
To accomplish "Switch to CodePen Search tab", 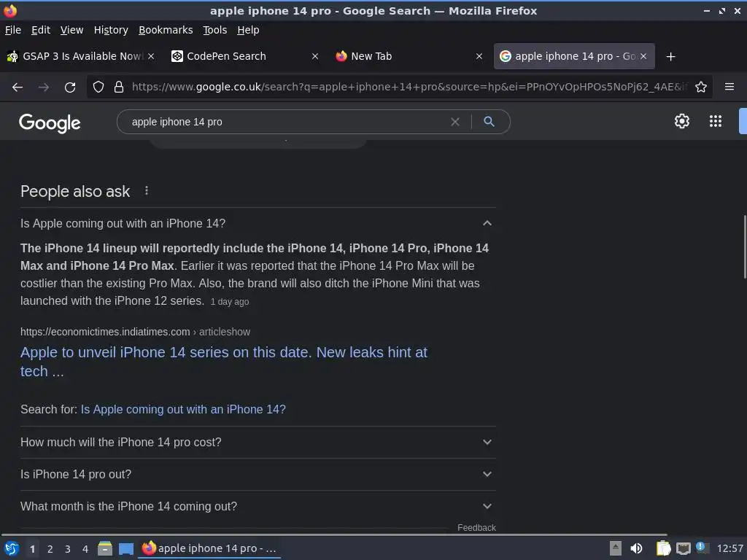I will [245, 56].
